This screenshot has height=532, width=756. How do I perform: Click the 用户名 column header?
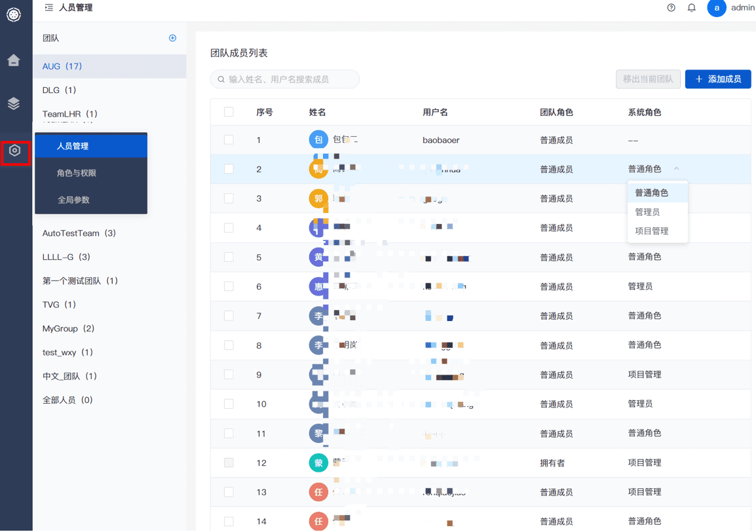(x=435, y=112)
